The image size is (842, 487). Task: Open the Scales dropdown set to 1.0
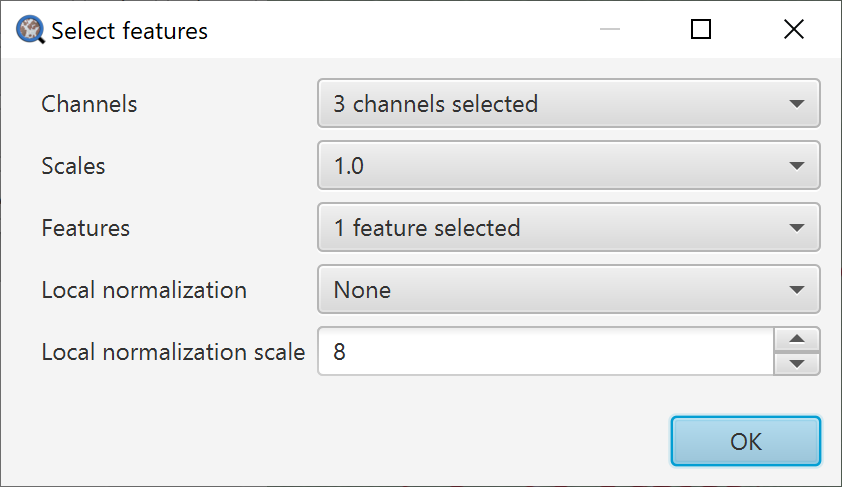[569, 165]
